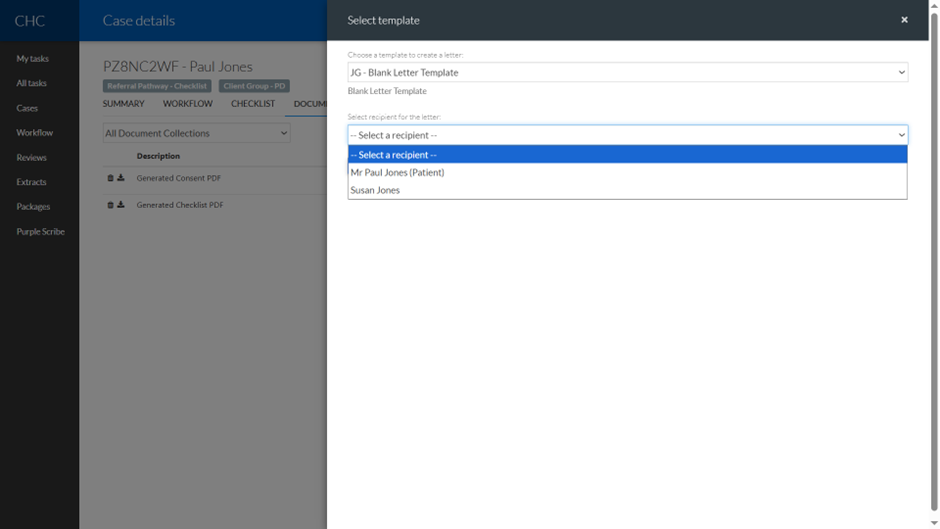Image resolution: width=940 pixels, height=529 pixels.
Task: Pick Susan Jones as recipient
Action: click(375, 190)
